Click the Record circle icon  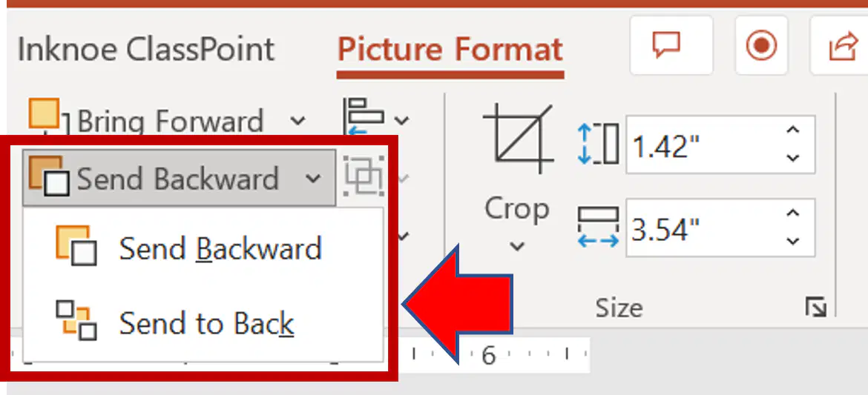(761, 45)
